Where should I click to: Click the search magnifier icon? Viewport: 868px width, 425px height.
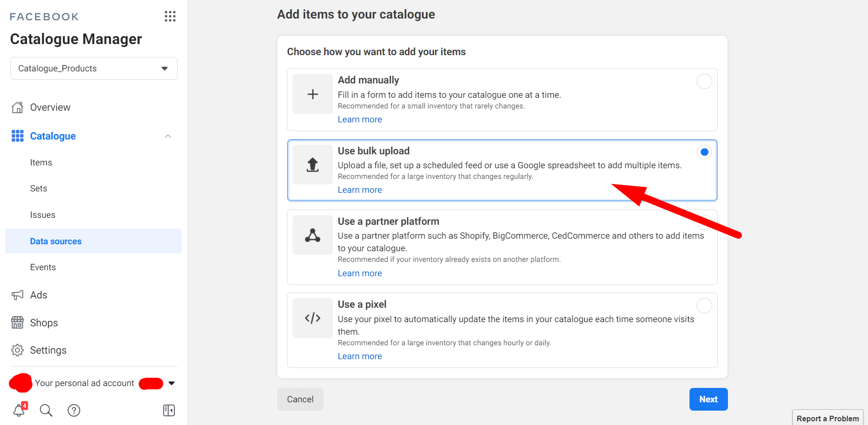[46, 410]
